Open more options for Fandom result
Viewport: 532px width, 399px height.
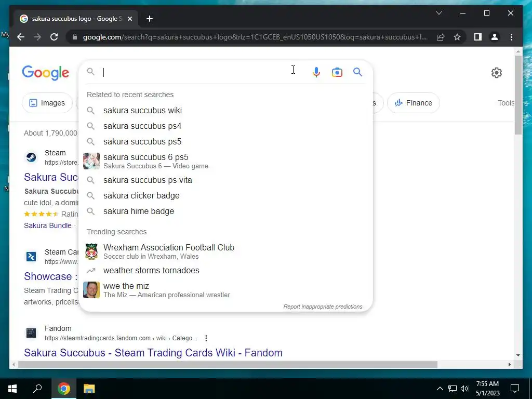pyautogui.click(x=206, y=338)
